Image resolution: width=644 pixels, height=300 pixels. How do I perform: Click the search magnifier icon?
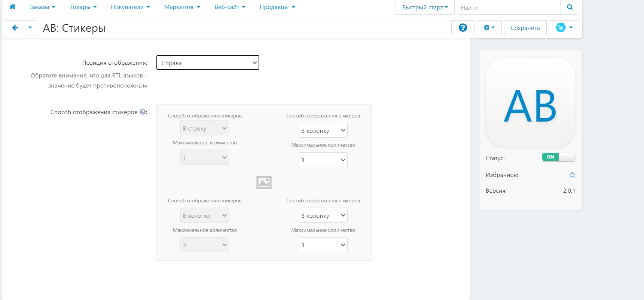coord(570,7)
